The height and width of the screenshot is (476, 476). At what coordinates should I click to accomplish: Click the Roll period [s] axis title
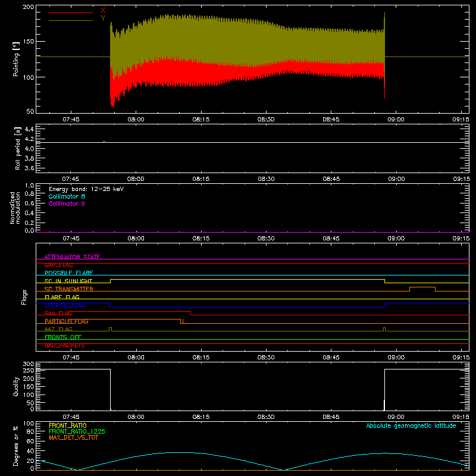coord(17,148)
